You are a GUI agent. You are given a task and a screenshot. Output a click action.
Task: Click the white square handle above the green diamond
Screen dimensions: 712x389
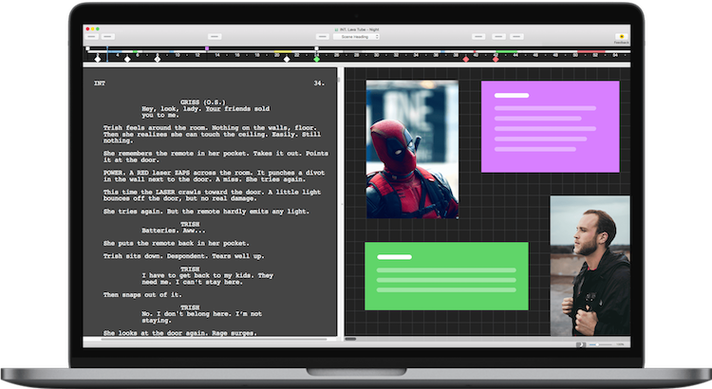(316, 48)
